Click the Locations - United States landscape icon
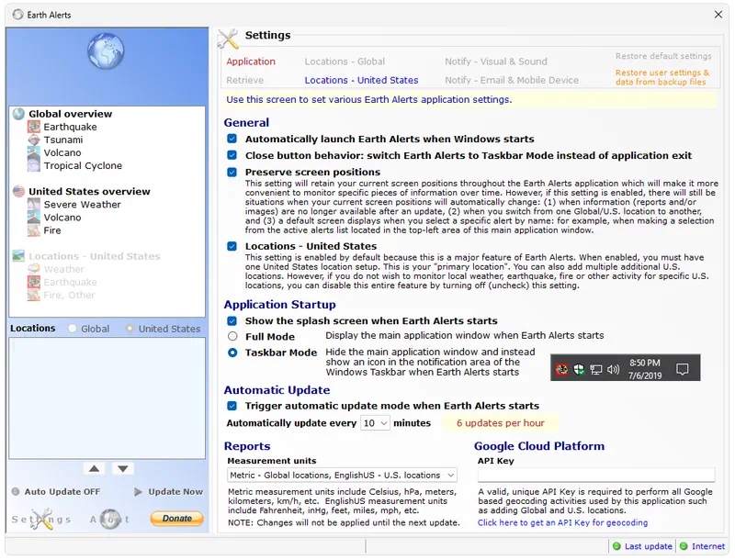This screenshot has width=735, height=560. 18,256
